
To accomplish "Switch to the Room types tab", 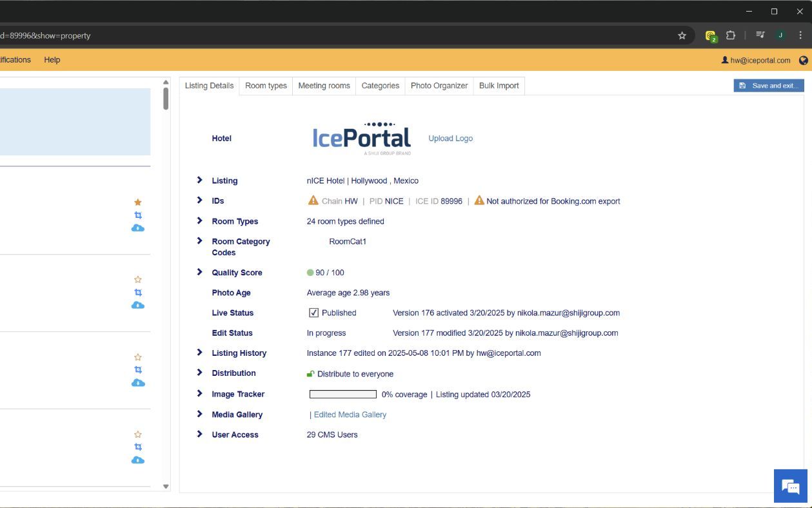I will pyautogui.click(x=266, y=86).
